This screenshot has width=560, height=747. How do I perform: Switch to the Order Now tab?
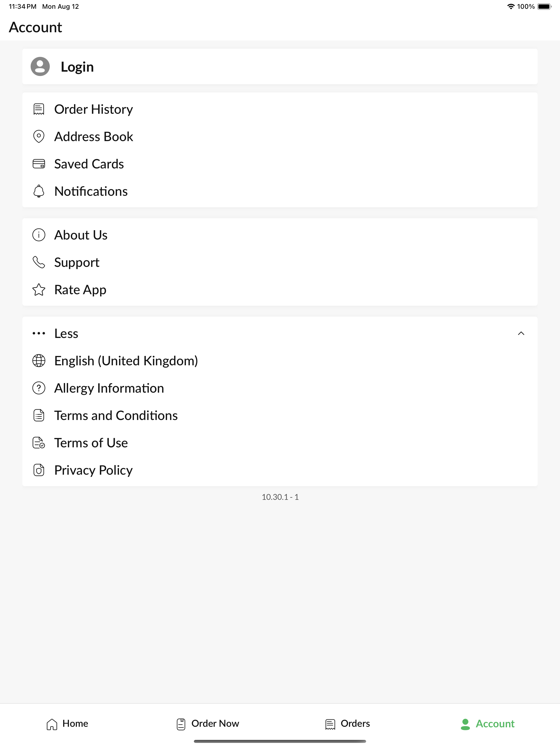pos(208,724)
